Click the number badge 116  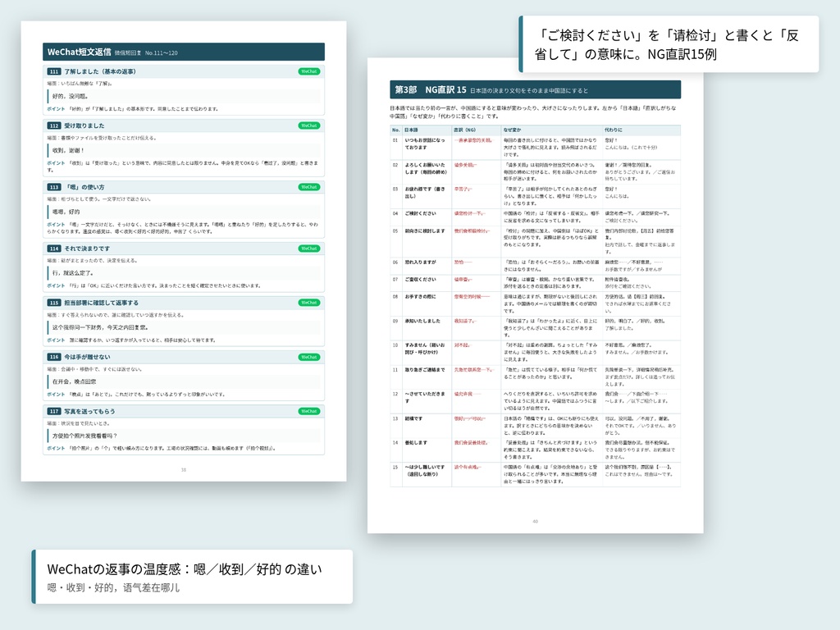(x=54, y=357)
